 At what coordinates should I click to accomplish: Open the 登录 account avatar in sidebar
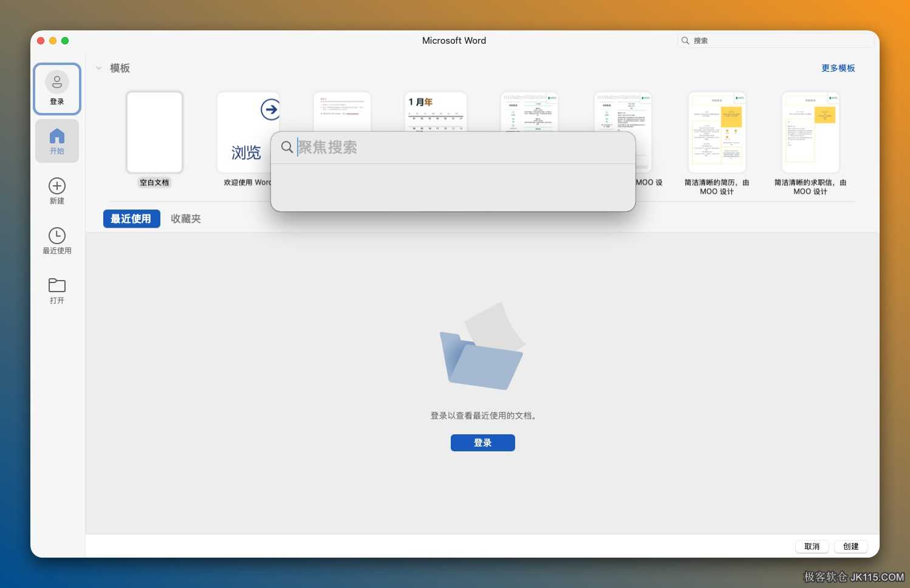coord(57,82)
